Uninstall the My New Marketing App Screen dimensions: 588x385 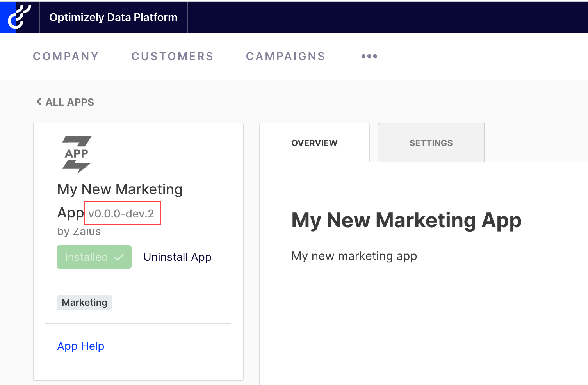tap(177, 257)
